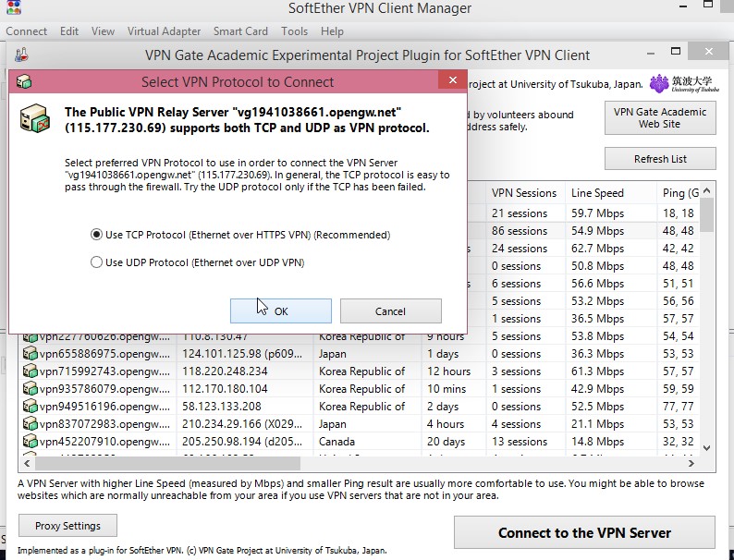This screenshot has height=560, width=734.
Task: Click the horizontal scrollbar thumb
Action: pos(167,463)
